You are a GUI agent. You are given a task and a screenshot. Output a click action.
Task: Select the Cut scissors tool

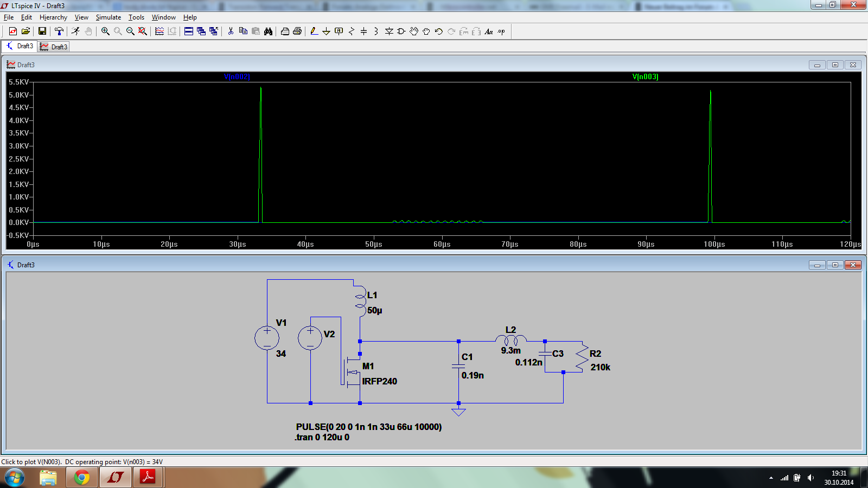pyautogui.click(x=231, y=31)
